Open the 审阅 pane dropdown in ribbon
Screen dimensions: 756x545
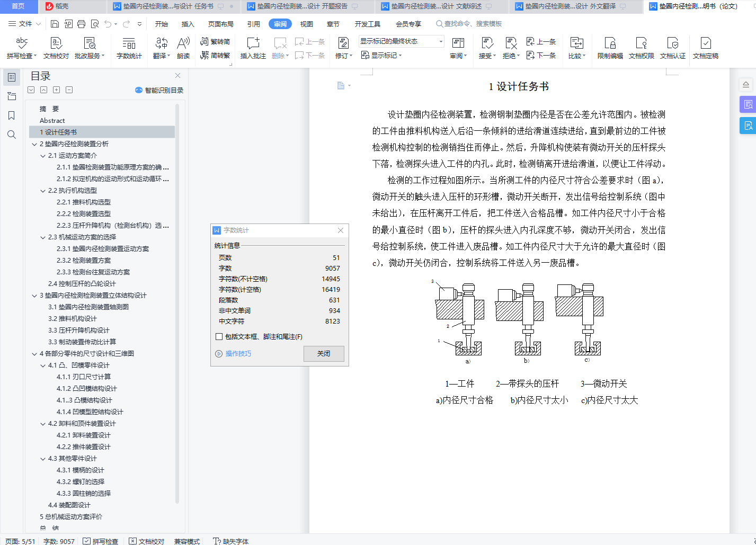coord(465,56)
